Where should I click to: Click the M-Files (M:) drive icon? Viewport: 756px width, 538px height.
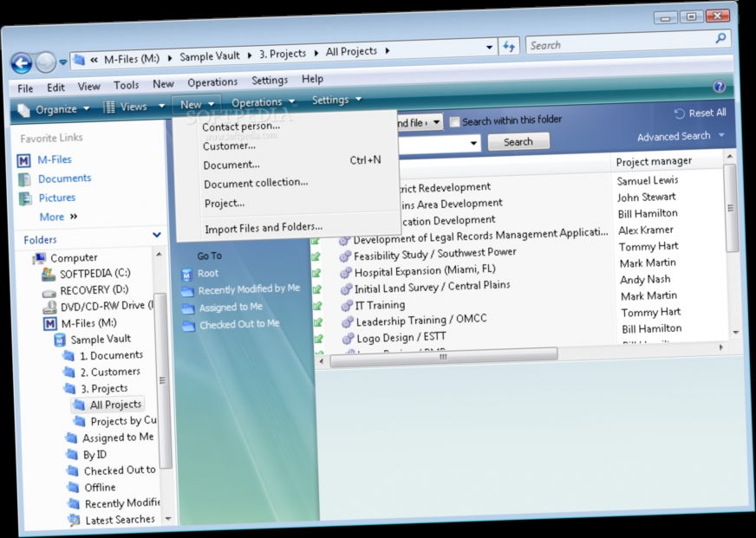[x=50, y=324]
